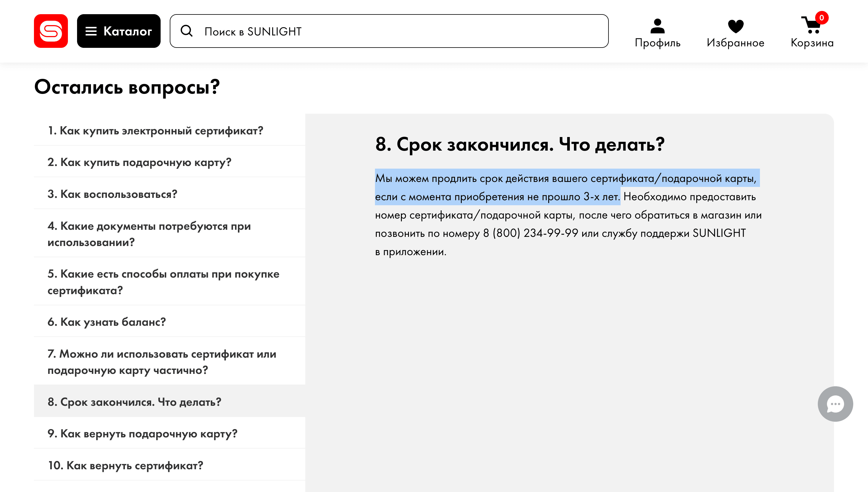868x492 pixels.
Task: Focus the Поиск в SUNLIGHT search field
Action: (389, 31)
